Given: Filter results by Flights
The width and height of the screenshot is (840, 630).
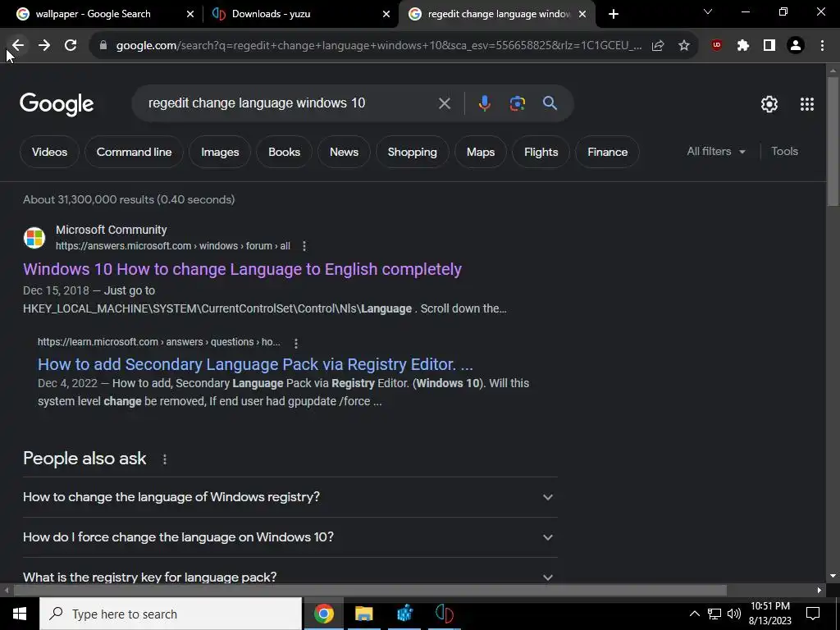Looking at the screenshot, I should click(x=541, y=152).
